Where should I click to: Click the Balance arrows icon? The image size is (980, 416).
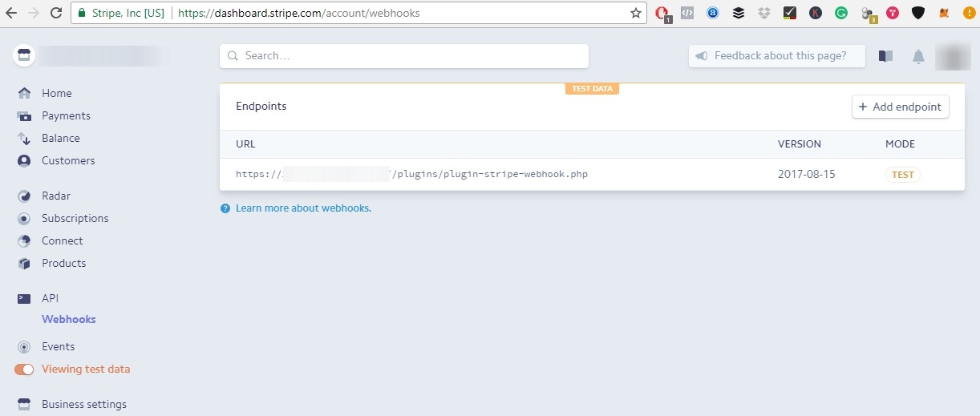point(25,139)
